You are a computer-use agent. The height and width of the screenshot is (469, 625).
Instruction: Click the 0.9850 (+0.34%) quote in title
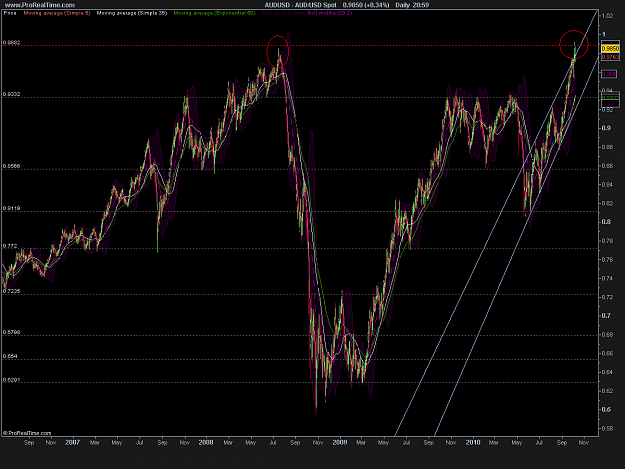pos(366,5)
